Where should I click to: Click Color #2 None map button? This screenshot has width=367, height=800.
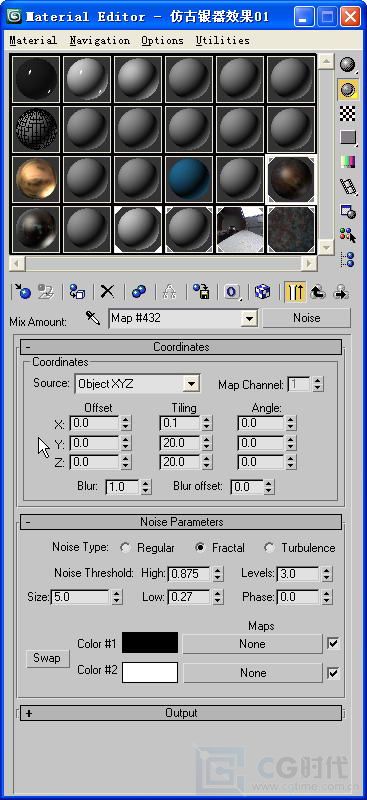252,673
